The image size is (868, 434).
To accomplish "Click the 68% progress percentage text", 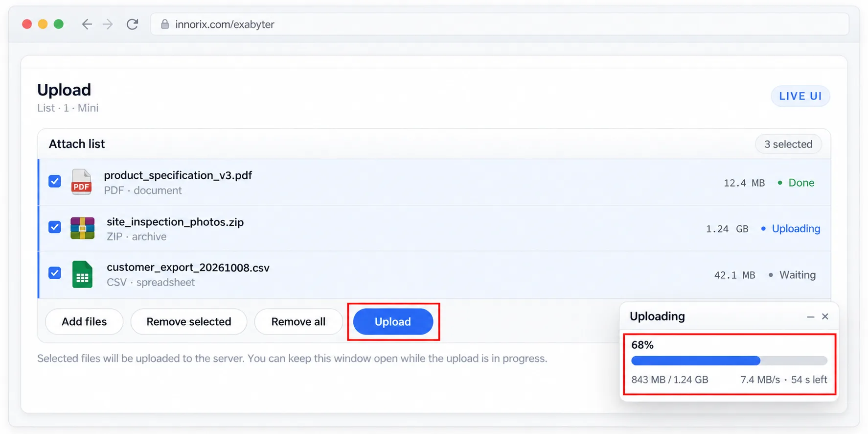I will 642,345.
